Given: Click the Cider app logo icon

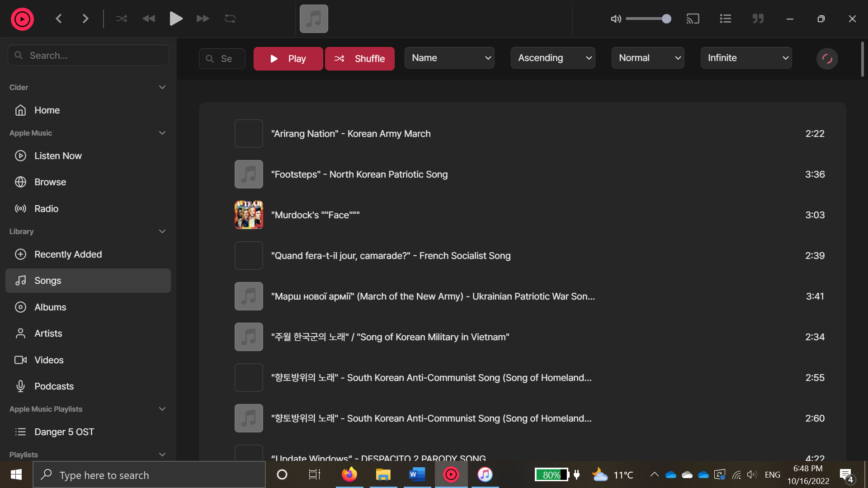Looking at the screenshot, I should pos(22,19).
